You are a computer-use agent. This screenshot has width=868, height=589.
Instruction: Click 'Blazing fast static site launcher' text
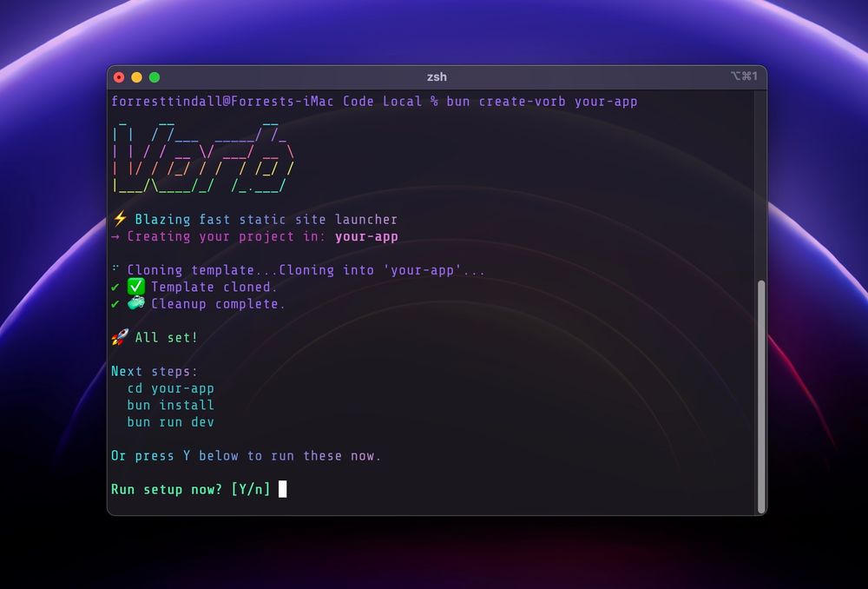pyautogui.click(x=266, y=220)
